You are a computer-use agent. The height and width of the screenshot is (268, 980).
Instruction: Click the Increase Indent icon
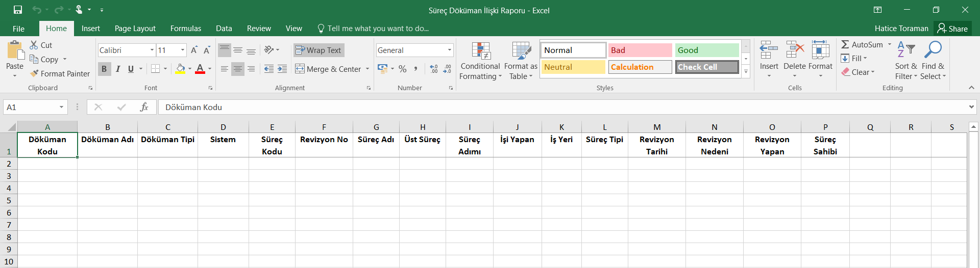click(282, 69)
